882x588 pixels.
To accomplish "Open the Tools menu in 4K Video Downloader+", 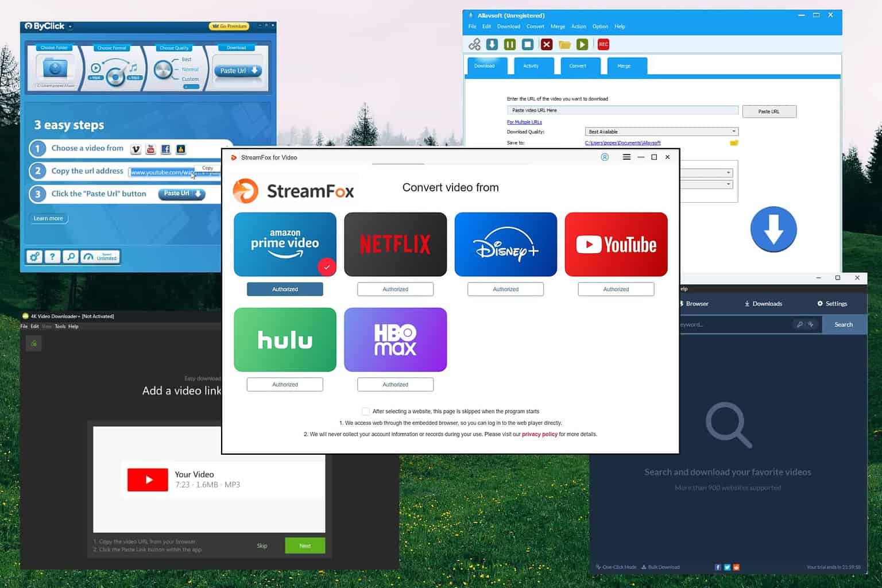I will (60, 326).
